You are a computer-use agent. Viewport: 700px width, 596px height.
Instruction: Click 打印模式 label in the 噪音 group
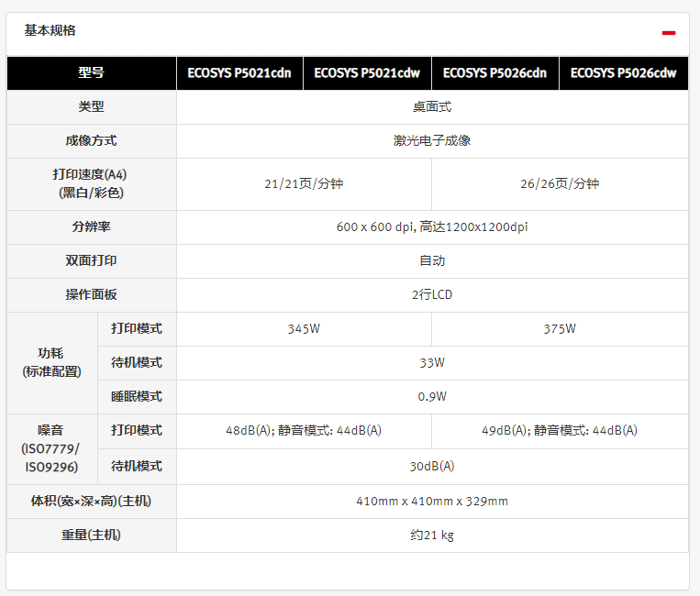click(x=137, y=431)
